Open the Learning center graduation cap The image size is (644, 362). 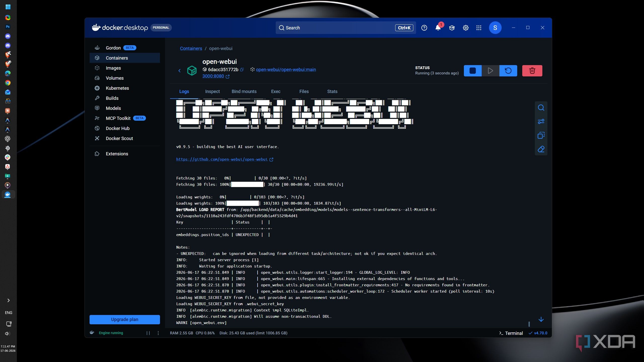(452, 28)
